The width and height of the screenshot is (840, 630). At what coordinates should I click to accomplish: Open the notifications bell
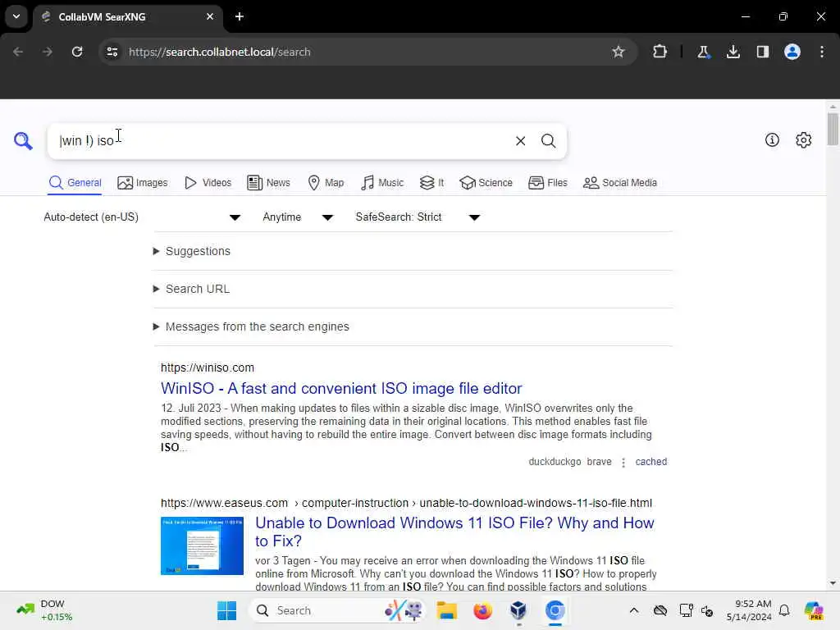pyautogui.click(x=784, y=610)
